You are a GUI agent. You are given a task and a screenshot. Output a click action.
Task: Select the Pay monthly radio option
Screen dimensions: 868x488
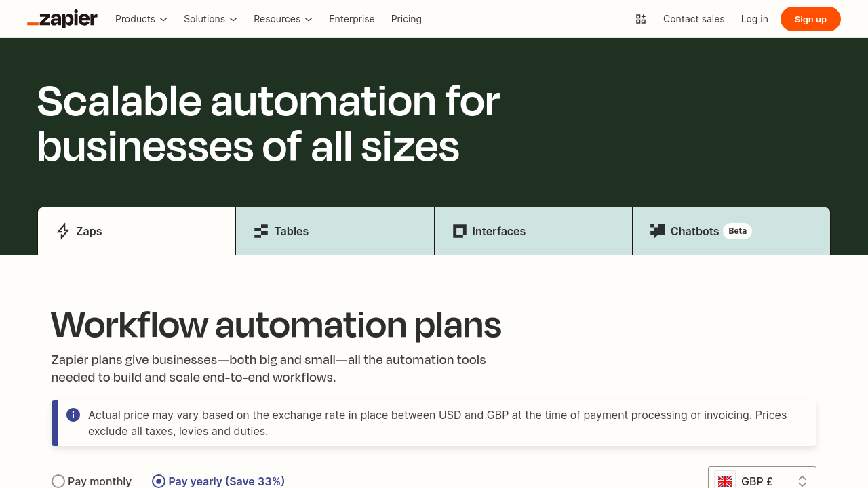pos(58,481)
